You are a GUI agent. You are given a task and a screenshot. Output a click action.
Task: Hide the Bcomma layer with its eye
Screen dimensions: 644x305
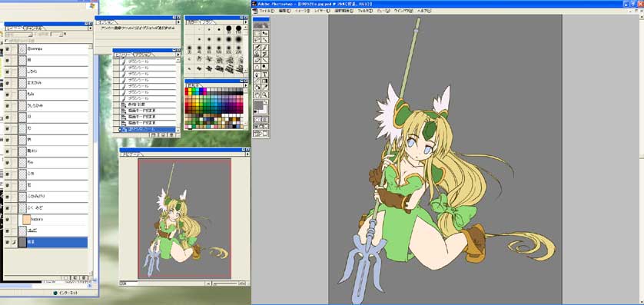point(8,49)
